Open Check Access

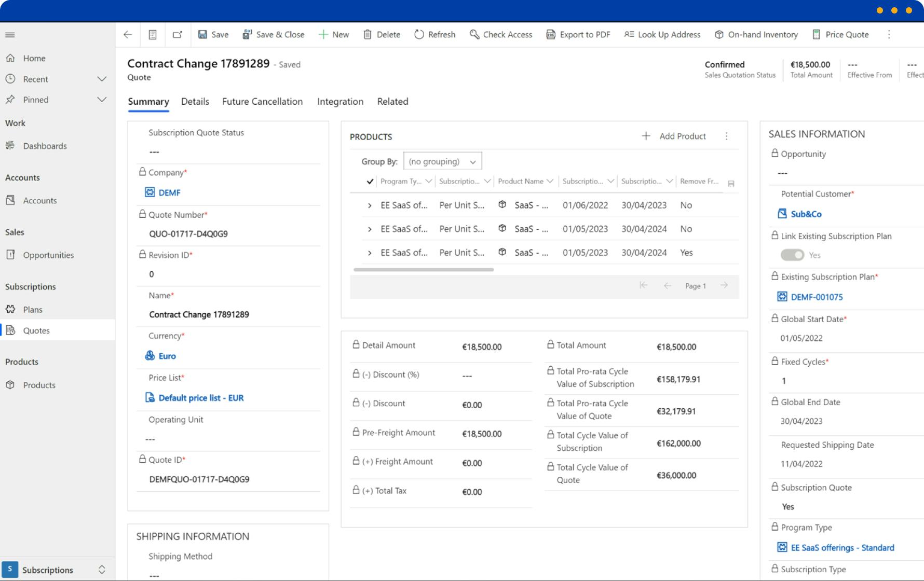(x=500, y=34)
